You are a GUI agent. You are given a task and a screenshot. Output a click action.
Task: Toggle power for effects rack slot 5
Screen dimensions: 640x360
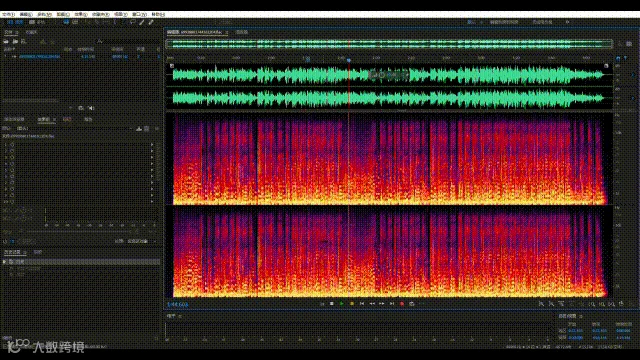[x=12, y=170]
